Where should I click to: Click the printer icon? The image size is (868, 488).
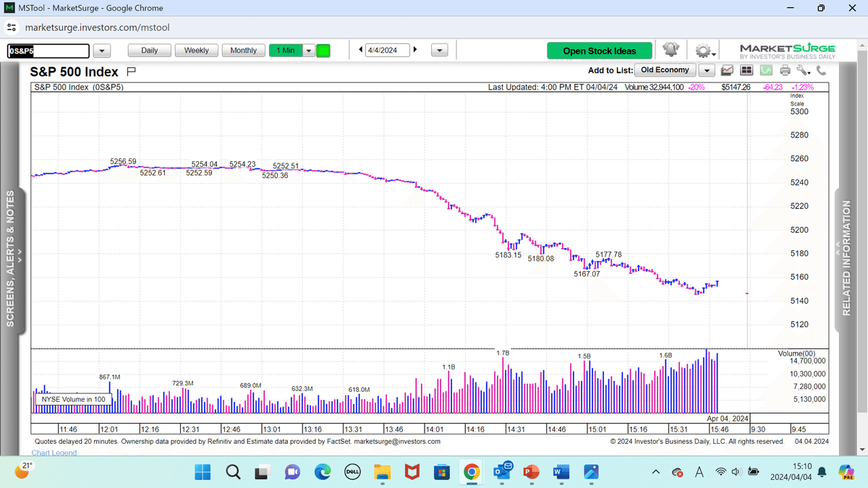[x=785, y=70]
